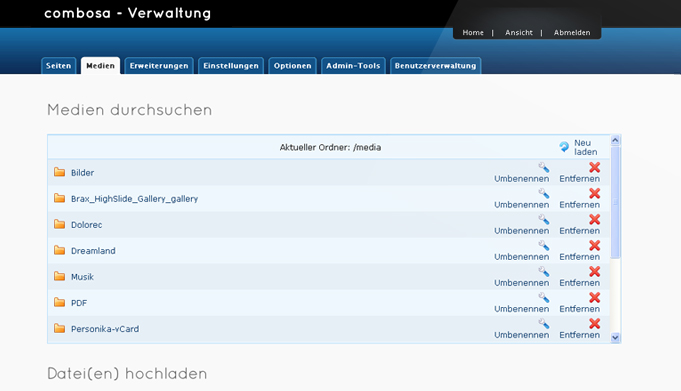Click the PDF folder icon
This screenshot has height=391, width=681.
[60, 302]
